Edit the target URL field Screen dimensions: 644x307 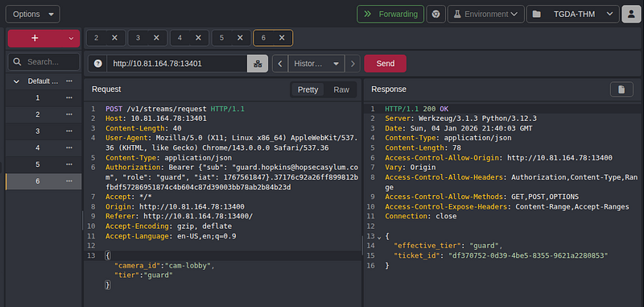[x=177, y=64]
